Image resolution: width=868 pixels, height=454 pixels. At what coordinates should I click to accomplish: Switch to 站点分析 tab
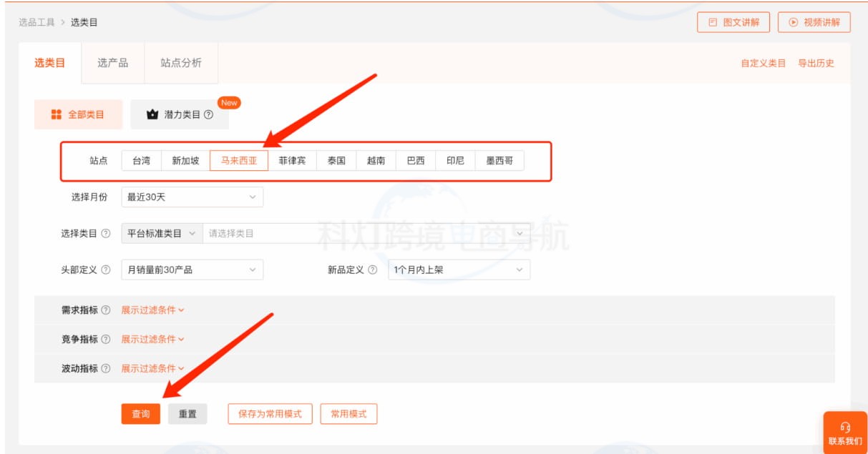point(181,63)
